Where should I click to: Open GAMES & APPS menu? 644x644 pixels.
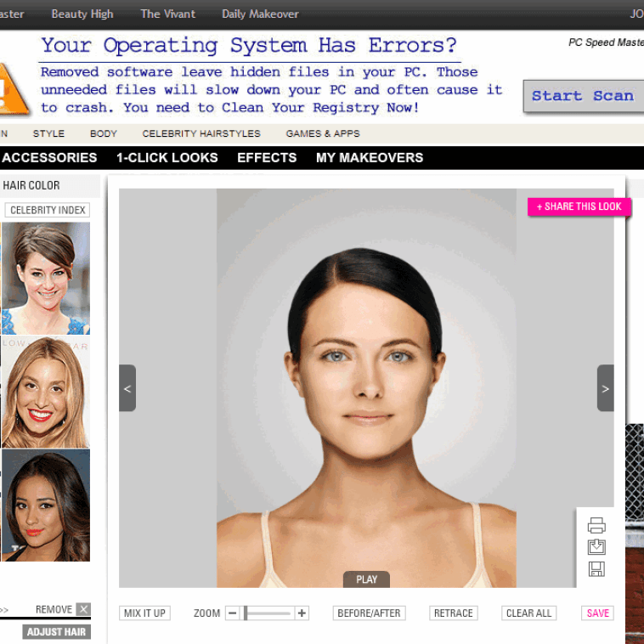coord(323,133)
